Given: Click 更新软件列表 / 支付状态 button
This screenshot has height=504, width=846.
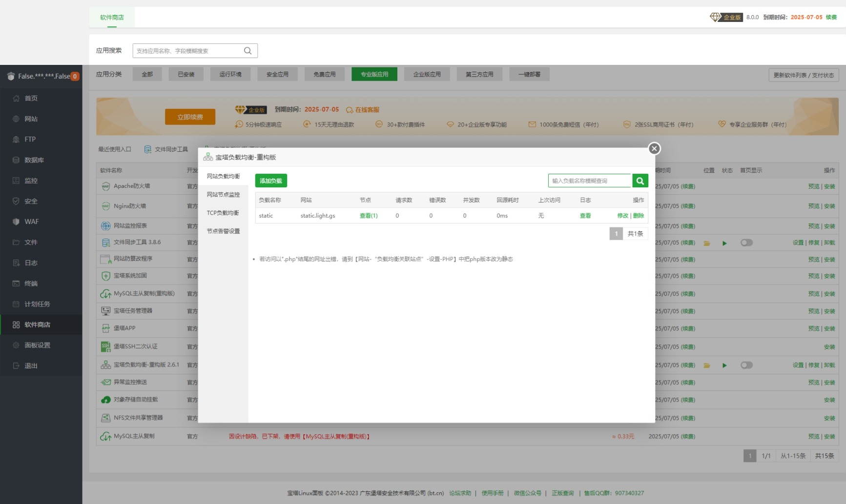Looking at the screenshot, I should pos(804,75).
